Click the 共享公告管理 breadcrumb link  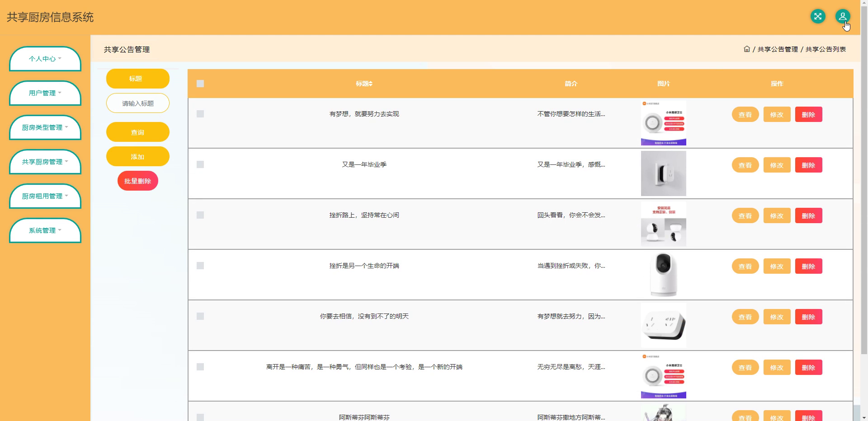click(x=778, y=49)
